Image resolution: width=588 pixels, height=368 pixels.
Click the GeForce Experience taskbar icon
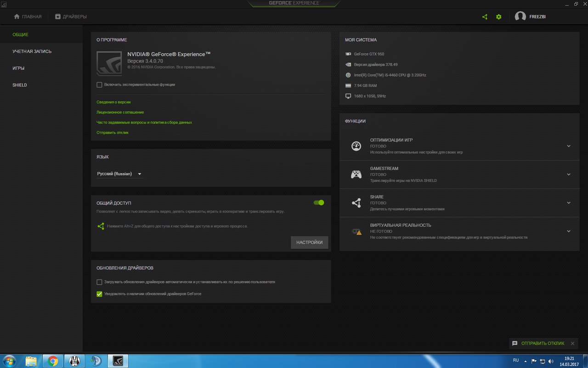[118, 361]
